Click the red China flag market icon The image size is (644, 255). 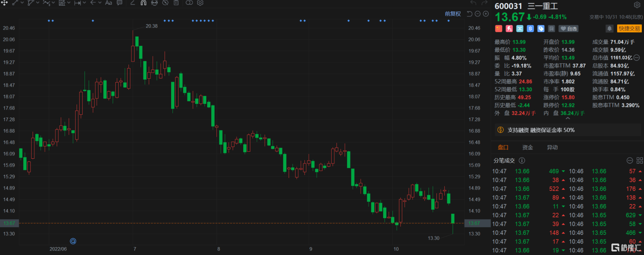pyautogui.click(x=499, y=29)
